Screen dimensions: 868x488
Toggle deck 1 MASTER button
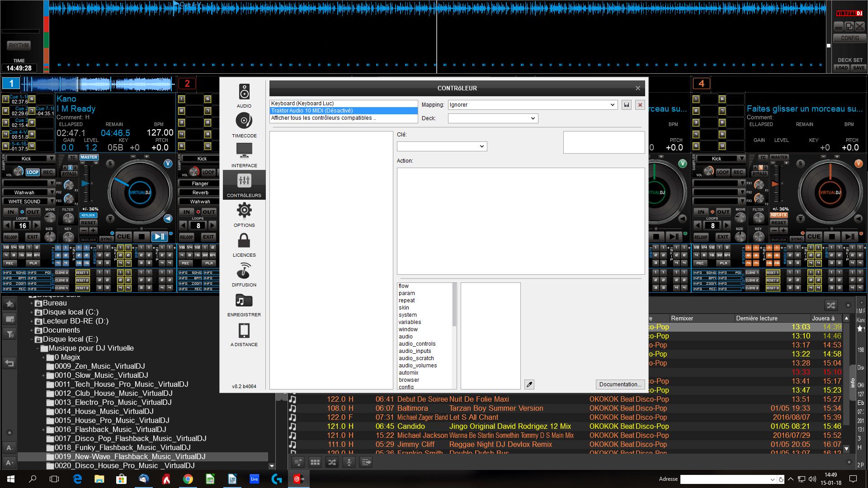click(89, 157)
